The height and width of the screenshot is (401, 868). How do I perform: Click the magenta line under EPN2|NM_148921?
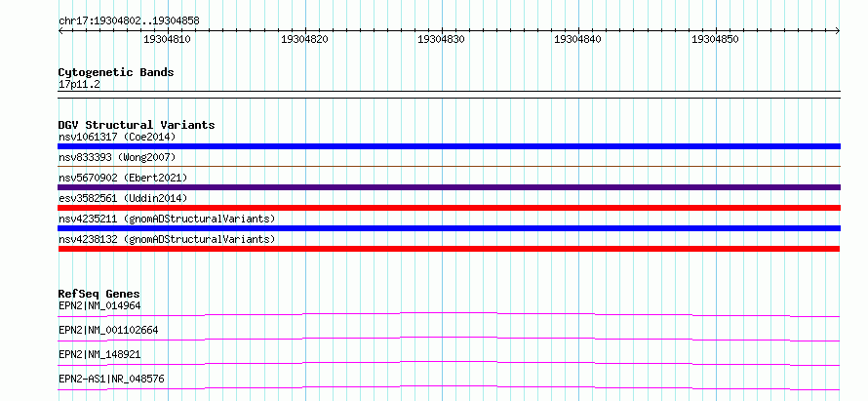coord(449,363)
